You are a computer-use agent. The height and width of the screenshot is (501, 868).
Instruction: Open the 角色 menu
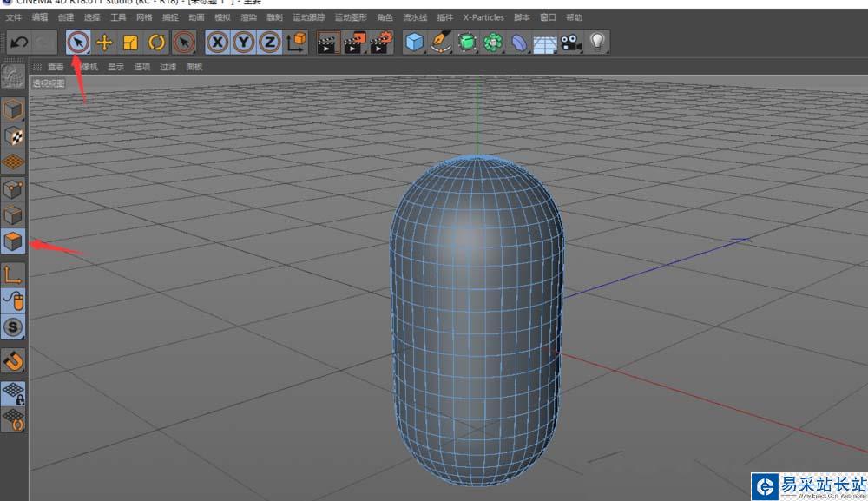(385, 17)
